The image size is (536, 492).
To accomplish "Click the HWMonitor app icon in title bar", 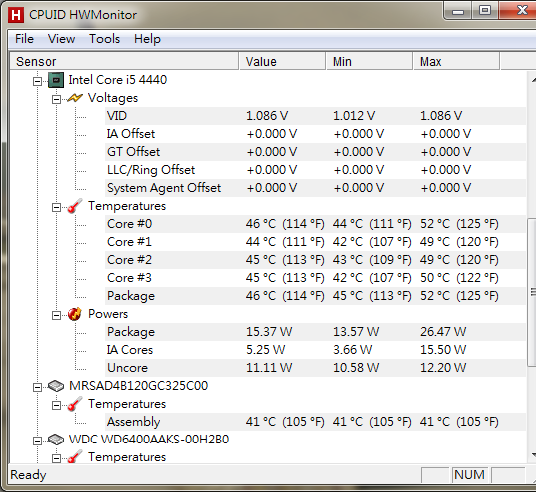I will (x=16, y=15).
